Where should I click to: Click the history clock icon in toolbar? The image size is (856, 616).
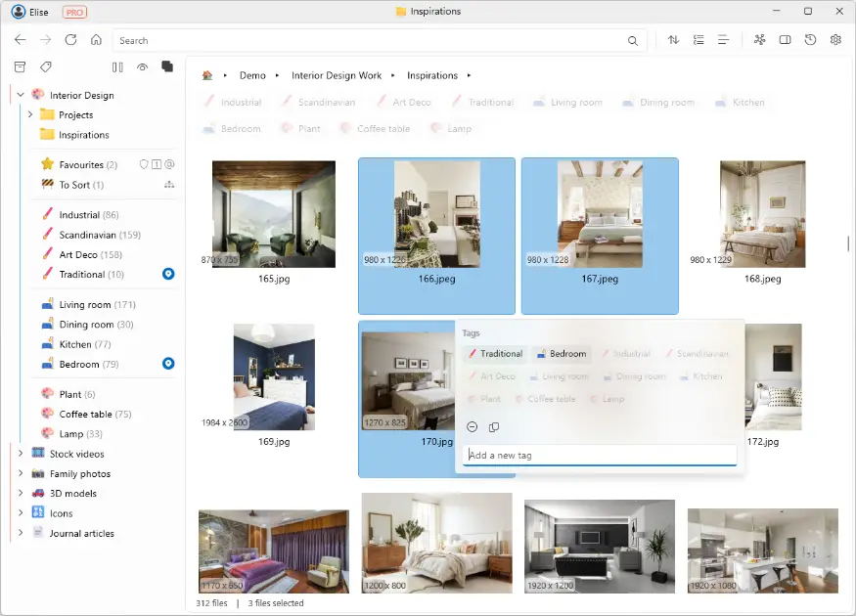810,40
